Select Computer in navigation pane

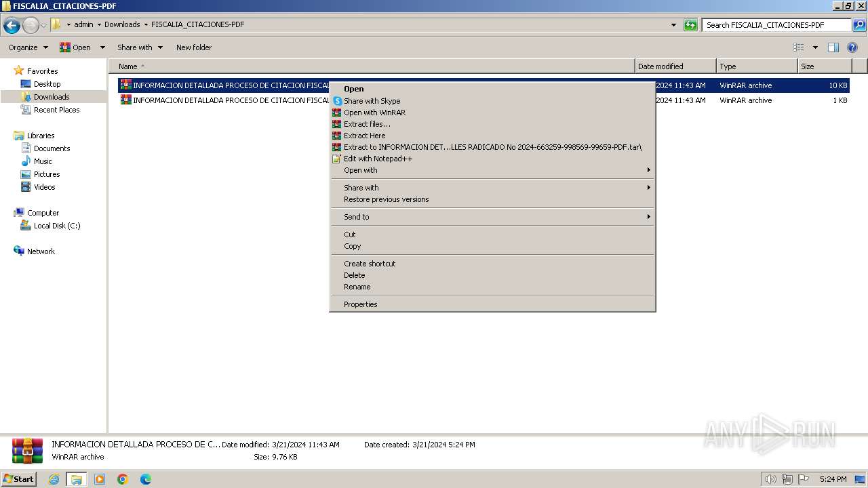point(43,213)
